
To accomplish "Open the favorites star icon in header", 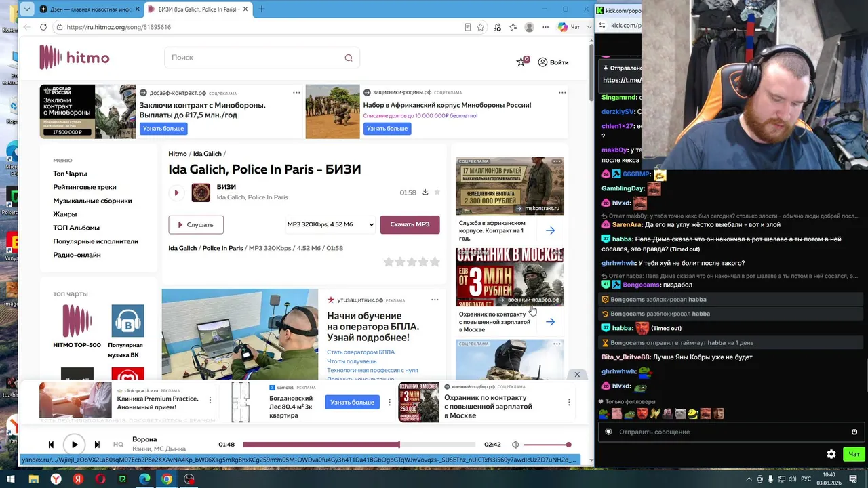I will 521,62.
